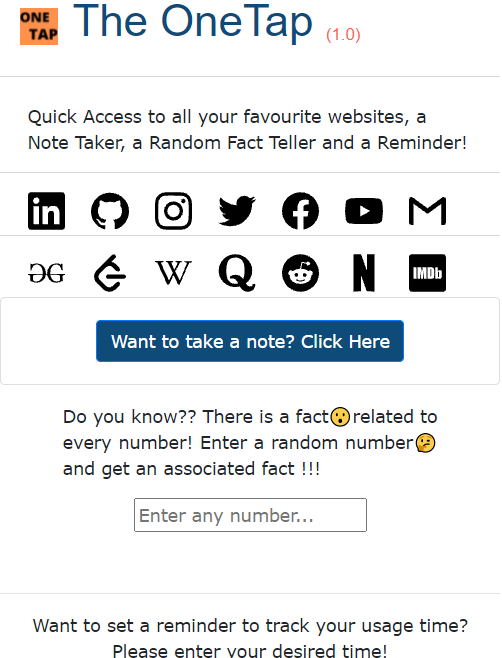This screenshot has width=502, height=658.
Task: Open Quora via the Q icon
Action: coord(237,273)
